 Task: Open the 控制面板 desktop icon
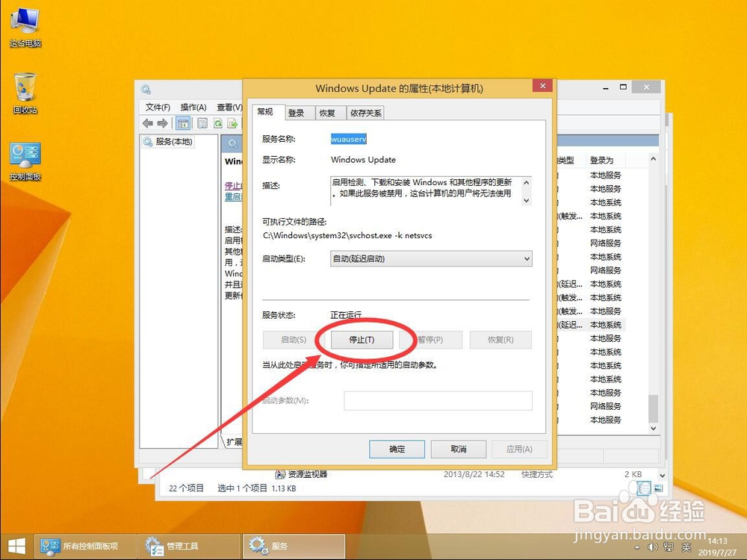pyautogui.click(x=25, y=161)
